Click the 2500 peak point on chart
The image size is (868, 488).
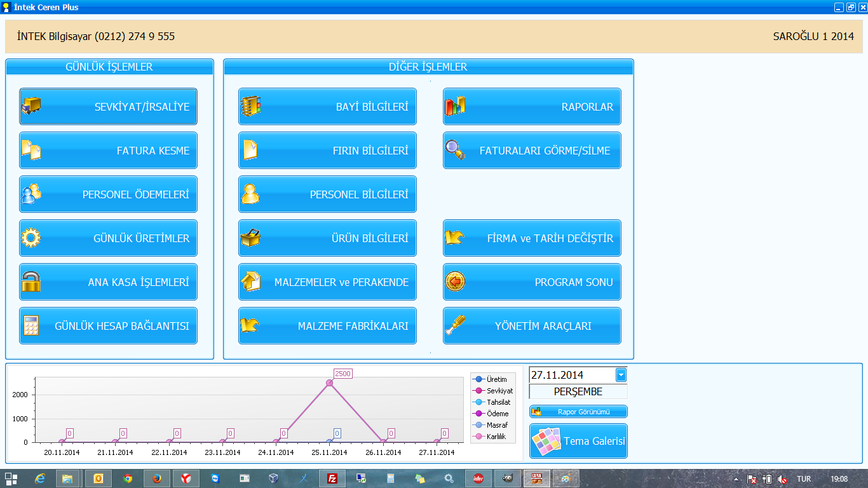[x=329, y=383]
